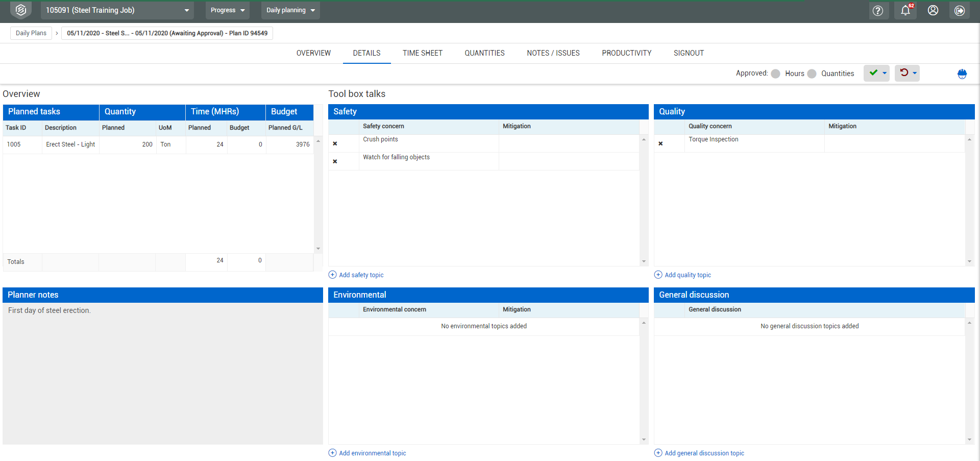Toggle the Hours approved indicator

pyautogui.click(x=775, y=74)
